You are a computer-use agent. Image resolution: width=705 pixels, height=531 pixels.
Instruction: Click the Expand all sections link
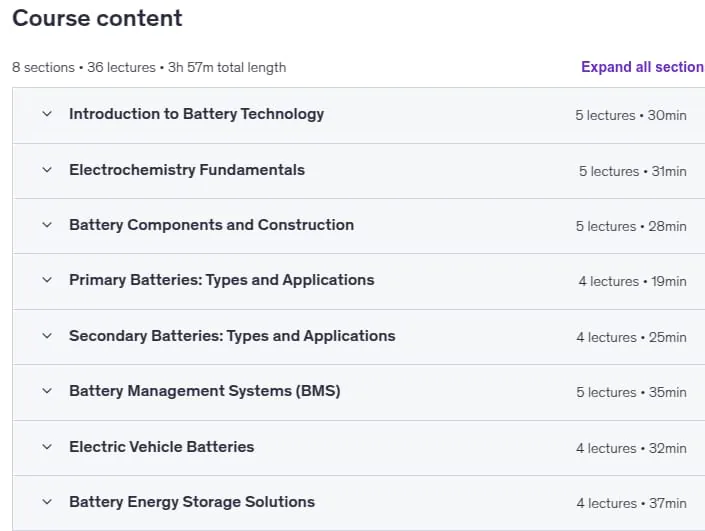pos(643,67)
